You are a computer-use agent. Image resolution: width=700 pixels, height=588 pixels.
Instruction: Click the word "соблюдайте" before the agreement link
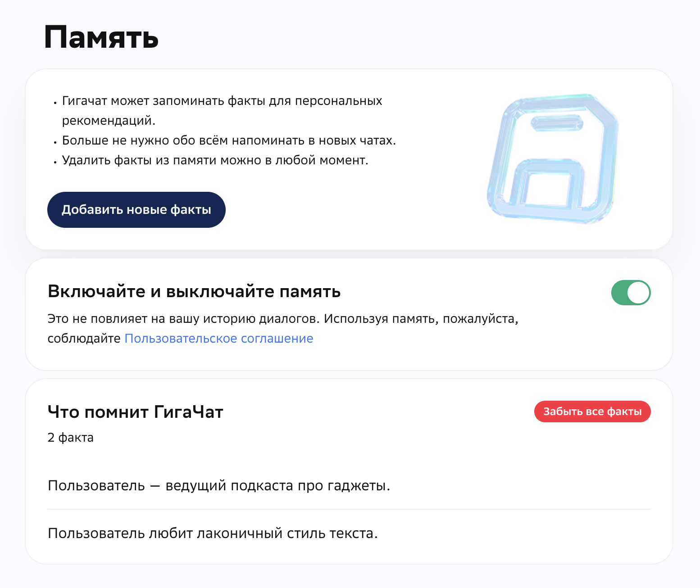[84, 339]
